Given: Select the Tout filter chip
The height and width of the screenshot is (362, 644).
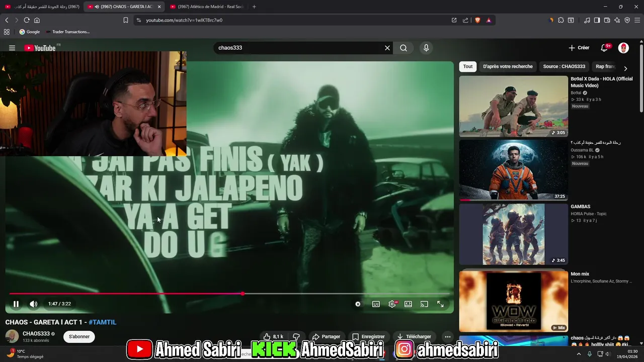Looking at the screenshot, I should pyautogui.click(x=468, y=66).
